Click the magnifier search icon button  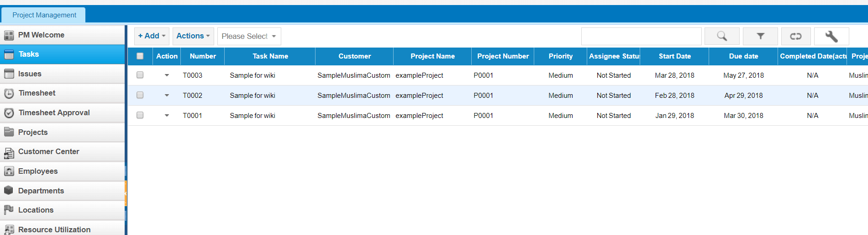pyautogui.click(x=722, y=36)
